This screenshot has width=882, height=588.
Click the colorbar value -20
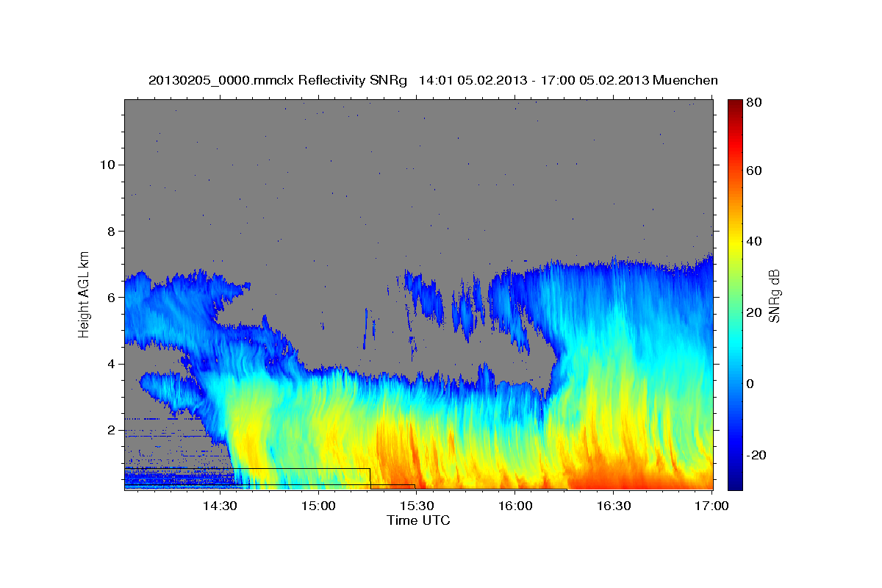tap(757, 455)
